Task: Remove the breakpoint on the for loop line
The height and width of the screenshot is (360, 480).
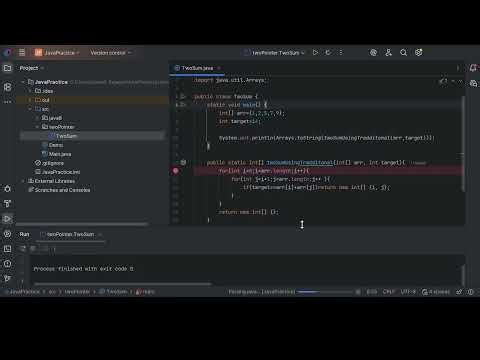Action: tap(176, 171)
